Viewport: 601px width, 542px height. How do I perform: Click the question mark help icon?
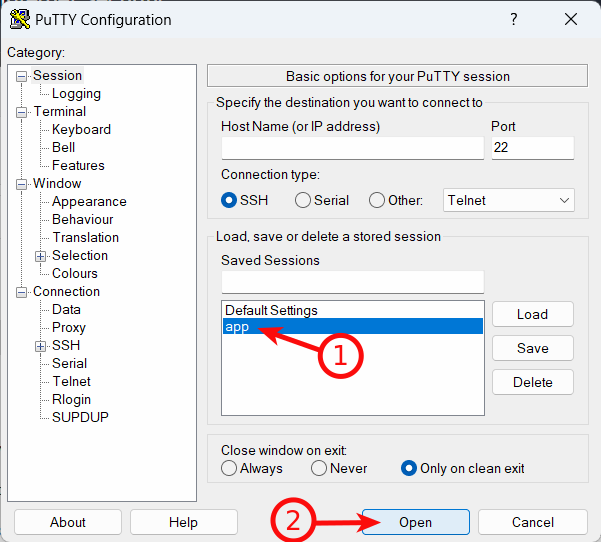(514, 19)
